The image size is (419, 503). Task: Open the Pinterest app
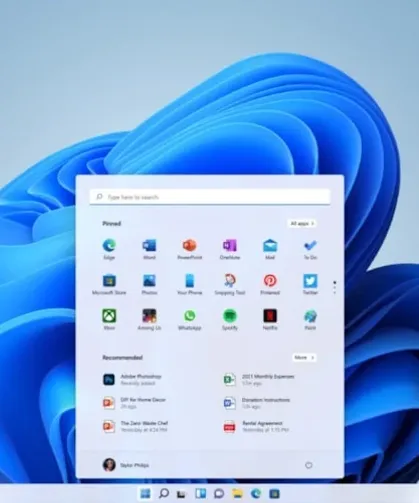coord(270,284)
